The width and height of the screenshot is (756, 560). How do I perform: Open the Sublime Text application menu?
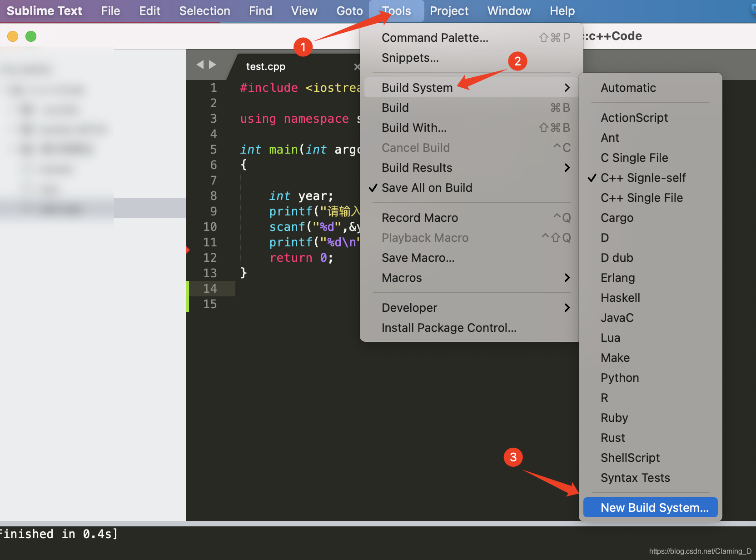pyautogui.click(x=44, y=11)
